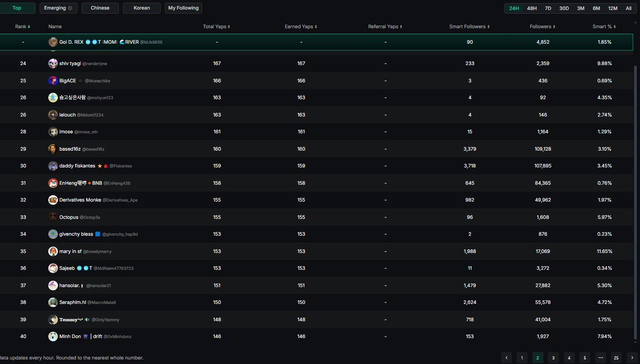This screenshot has width=640, height=364.
Task: Select Seraphim.hl's avatar
Action: point(53,302)
